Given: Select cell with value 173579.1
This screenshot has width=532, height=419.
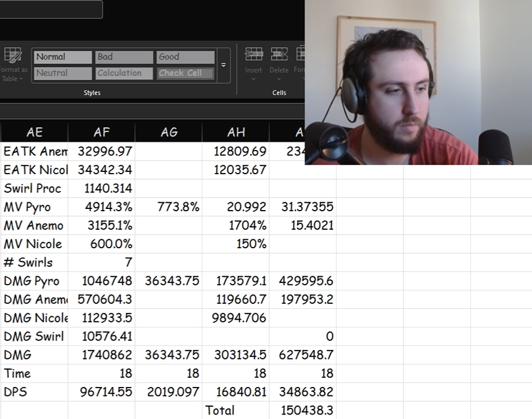Looking at the screenshot, I should [236, 281].
